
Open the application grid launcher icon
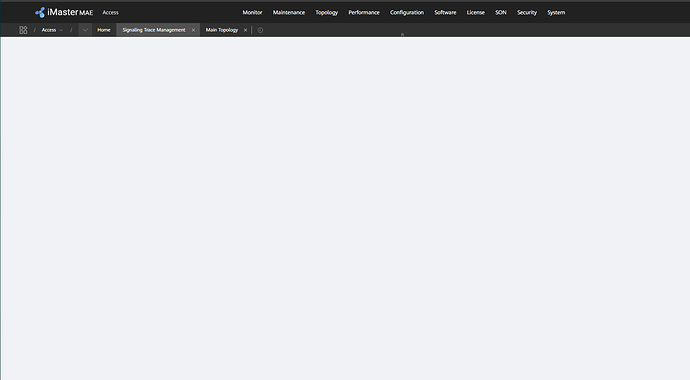click(23, 30)
